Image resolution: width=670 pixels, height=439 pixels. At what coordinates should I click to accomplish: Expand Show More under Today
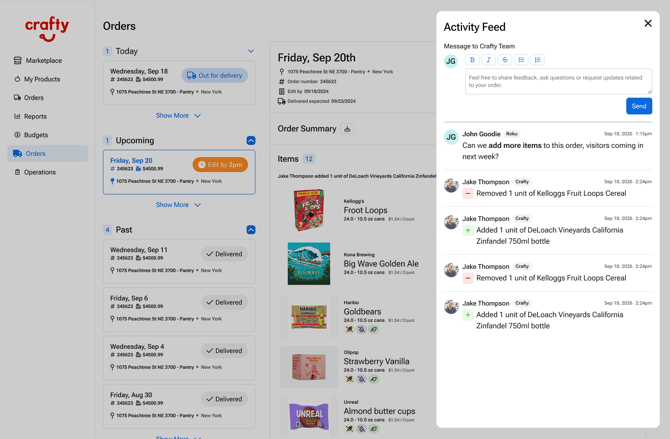[178, 115]
